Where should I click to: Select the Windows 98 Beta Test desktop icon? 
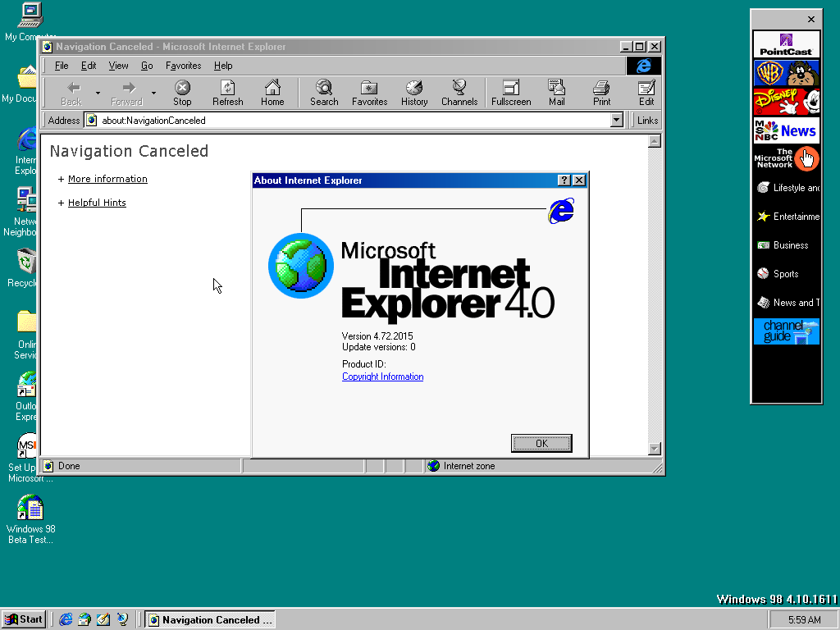click(x=30, y=519)
